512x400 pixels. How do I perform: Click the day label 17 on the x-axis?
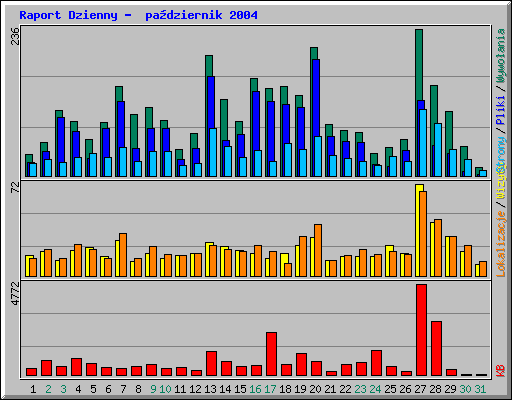pyautogui.click(x=270, y=389)
